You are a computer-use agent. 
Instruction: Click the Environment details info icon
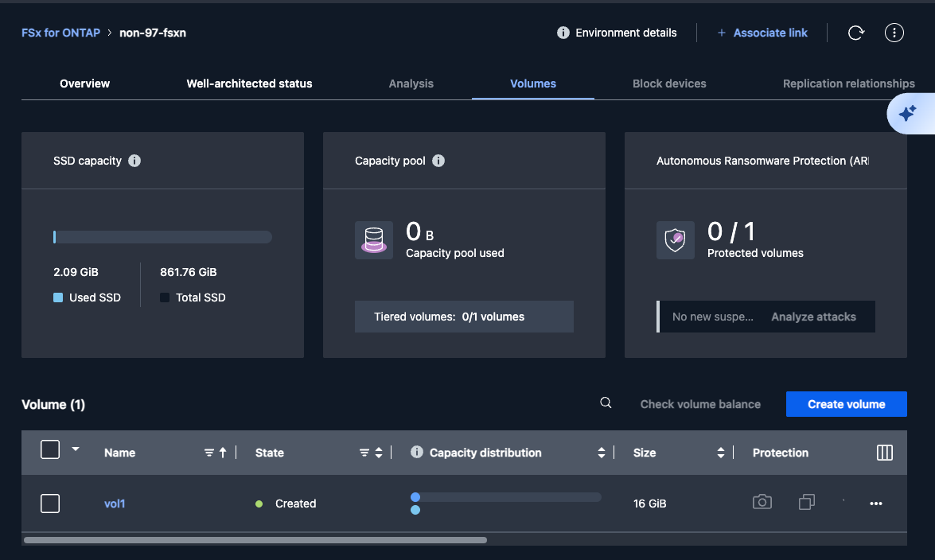563,33
